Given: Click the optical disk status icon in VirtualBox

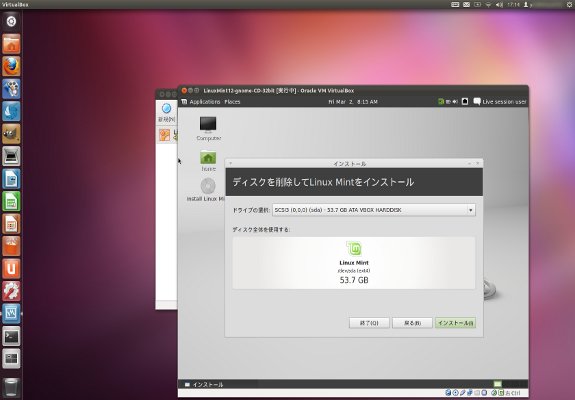Looking at the screenshot, I should pos(455,393).
